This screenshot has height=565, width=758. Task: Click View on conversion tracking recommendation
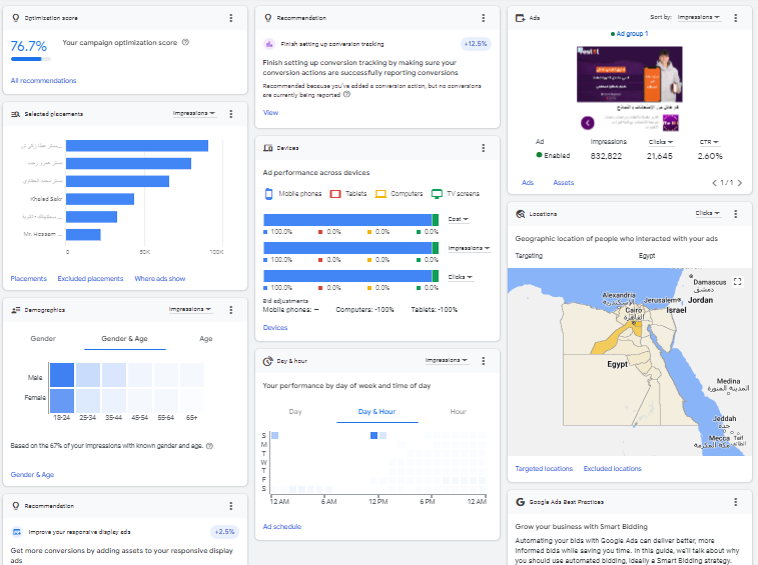(x=270, y=113)
